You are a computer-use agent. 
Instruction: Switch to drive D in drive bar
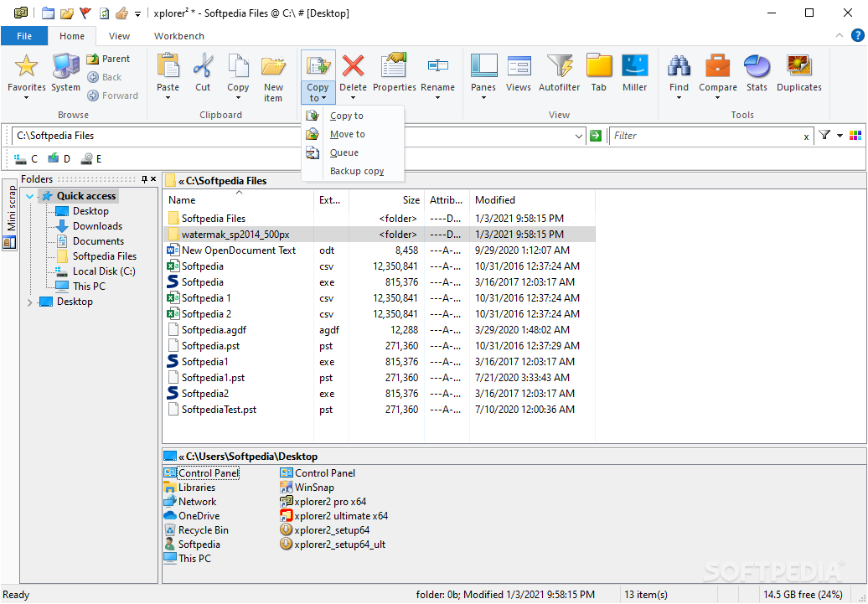pyautogui.click(x=59, y=159)
